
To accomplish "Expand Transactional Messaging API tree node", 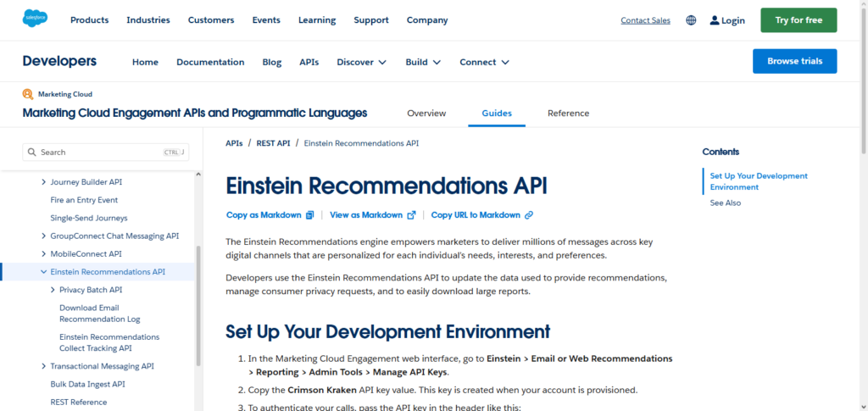I will [x=44, y=366].
